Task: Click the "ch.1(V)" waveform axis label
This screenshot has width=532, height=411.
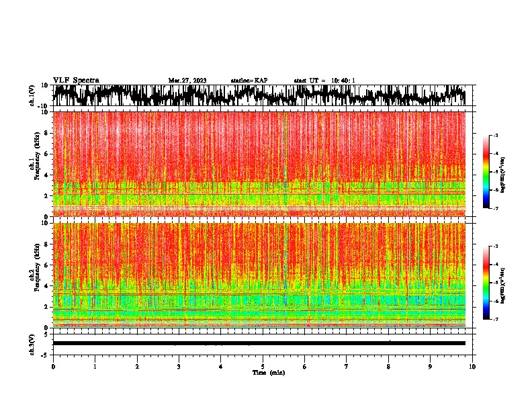Action: (32, 95)
